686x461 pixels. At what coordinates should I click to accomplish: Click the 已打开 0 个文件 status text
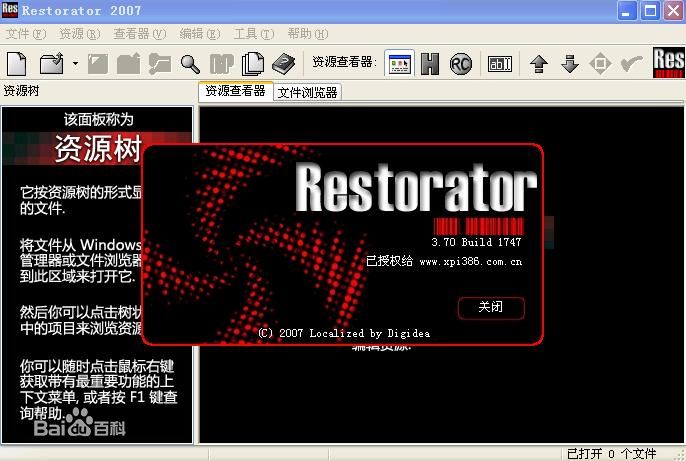pos(612,454)
